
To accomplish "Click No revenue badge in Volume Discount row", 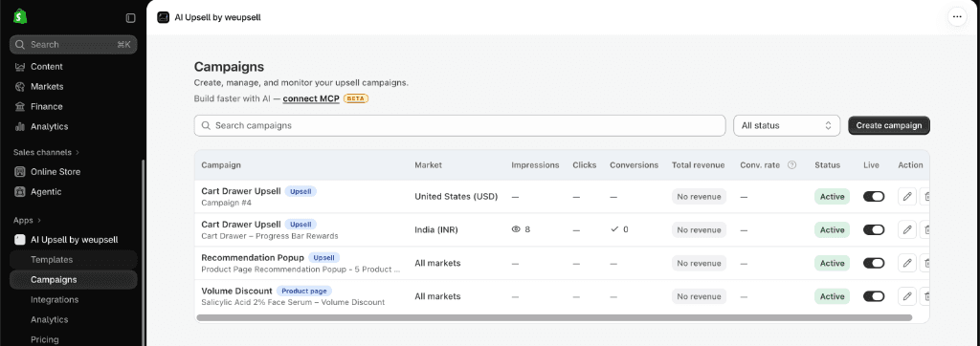I will click(699, 296).
